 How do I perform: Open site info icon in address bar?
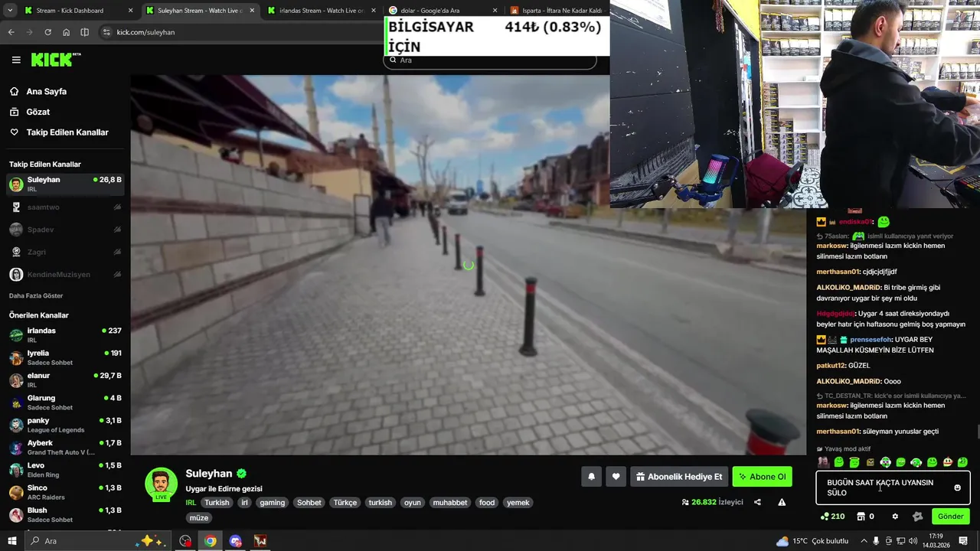click(x=106, y=32)
